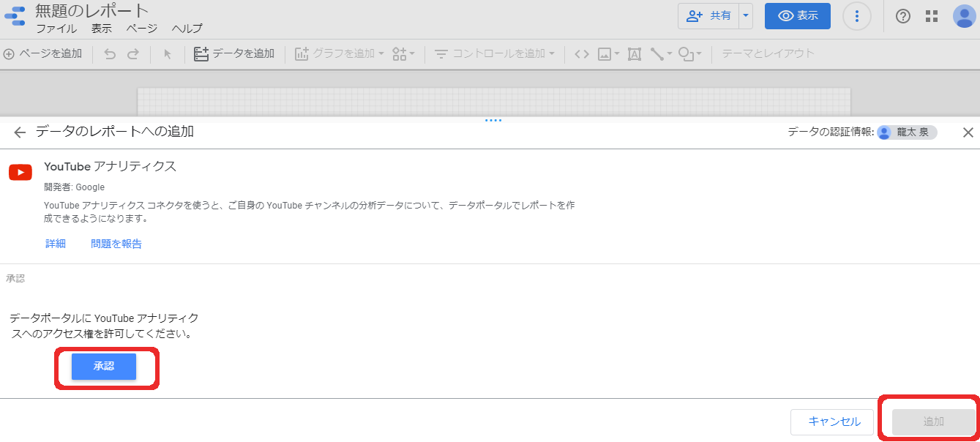Click the blue 表示 view button
The height and width of the screenshot is (442, 980).
(798, 15)
